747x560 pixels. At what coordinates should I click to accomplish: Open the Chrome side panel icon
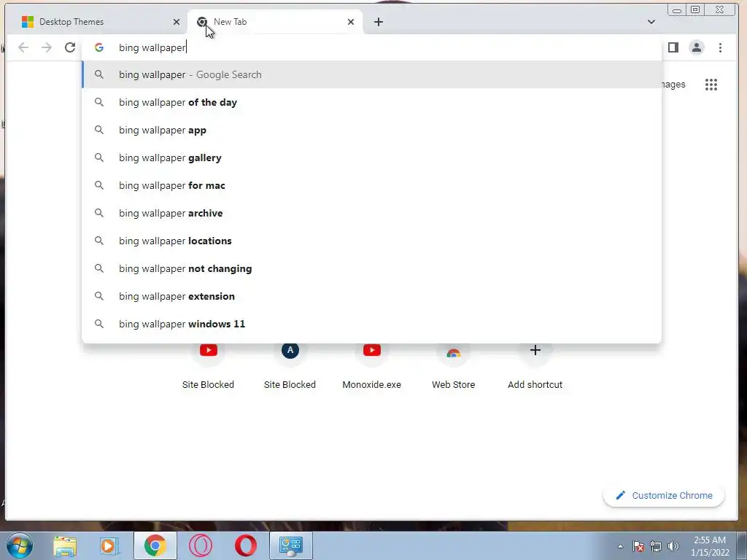[673, 47]
